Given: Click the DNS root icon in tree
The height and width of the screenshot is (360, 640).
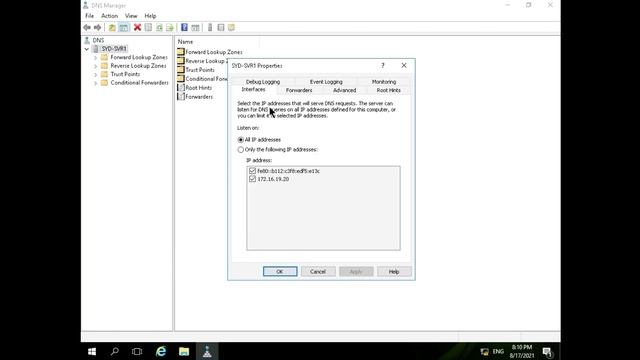Looking at the screenshot, I should tap(87, 40).
